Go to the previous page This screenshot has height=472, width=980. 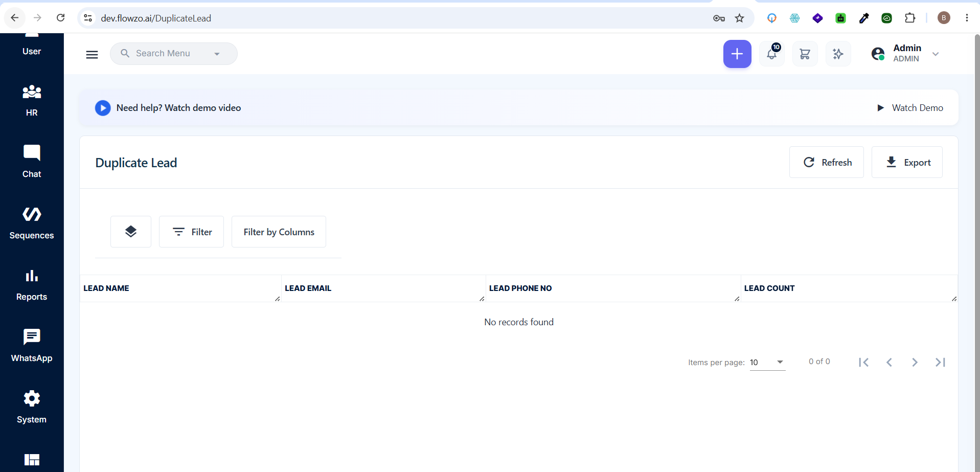[890, 362]
